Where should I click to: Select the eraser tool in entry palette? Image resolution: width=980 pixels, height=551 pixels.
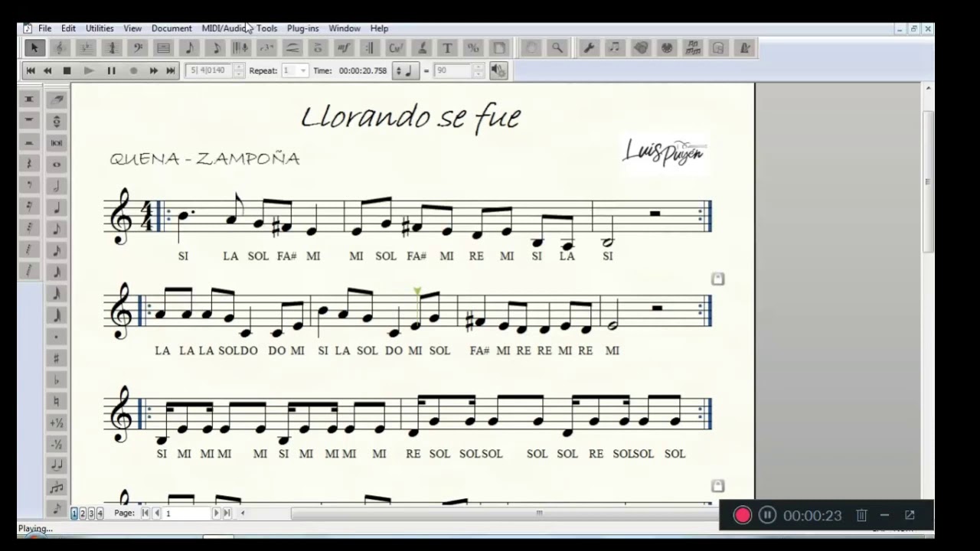[56, 99]
